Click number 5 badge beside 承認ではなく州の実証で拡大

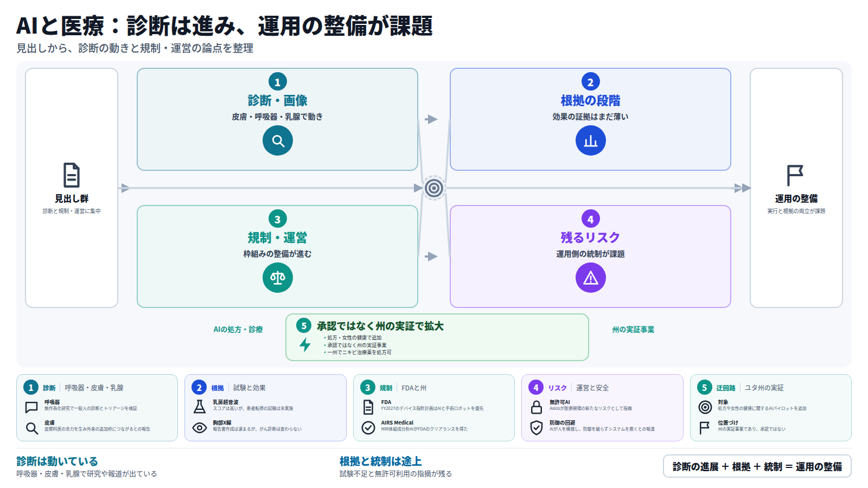coord(304,326)
